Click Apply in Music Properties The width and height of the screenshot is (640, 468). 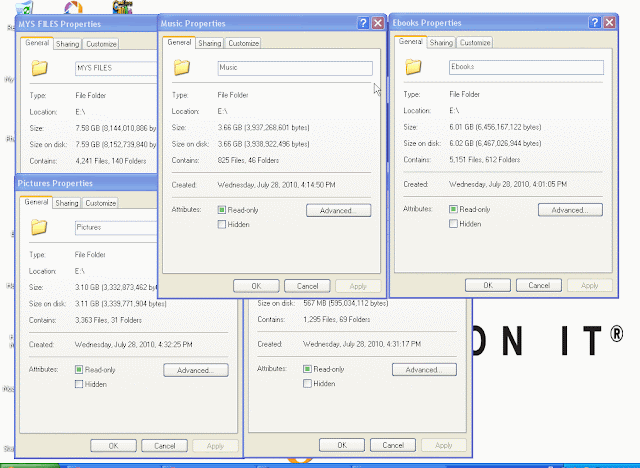tap(358, 286)
